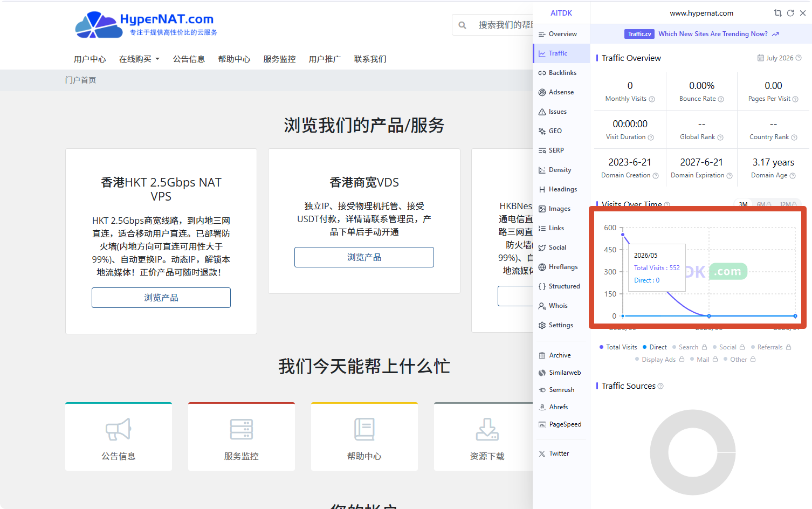Image resolution: width=812 pixels, height=509 pixels.
Task: Open the Hreflangs section
Action: [561, 267]
